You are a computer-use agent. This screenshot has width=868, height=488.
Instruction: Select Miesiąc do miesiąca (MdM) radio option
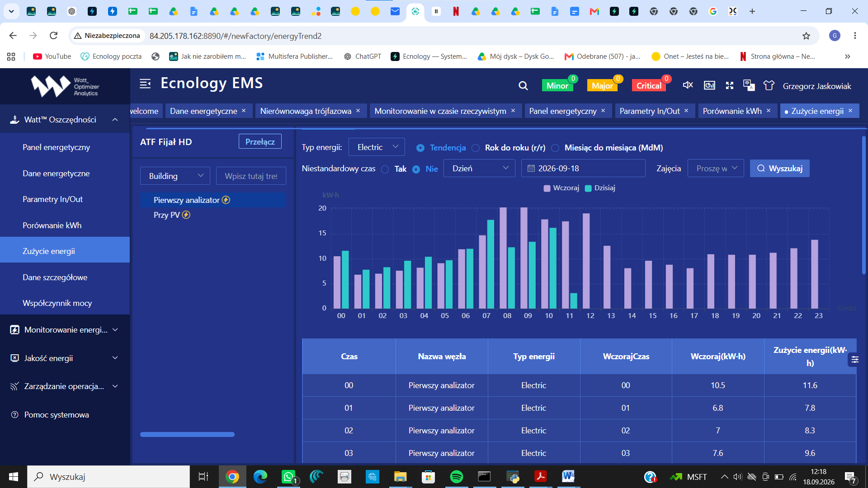tap(555, 148)
